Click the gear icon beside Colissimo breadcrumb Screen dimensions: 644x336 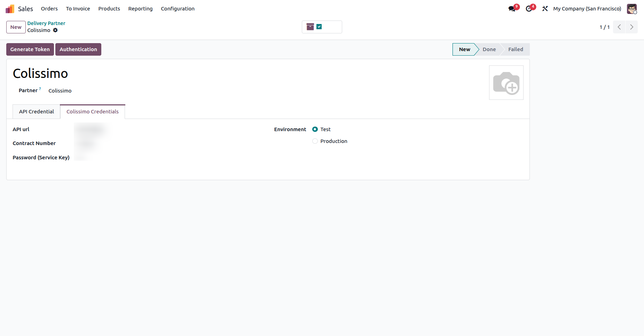pyautogui.click(x=55, y=30)
